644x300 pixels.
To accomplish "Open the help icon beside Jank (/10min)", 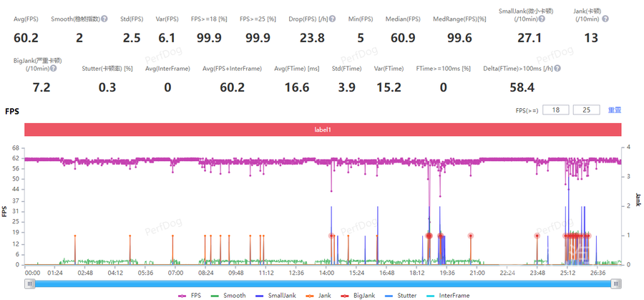I will pyautogui.click(x=605, y=19).
